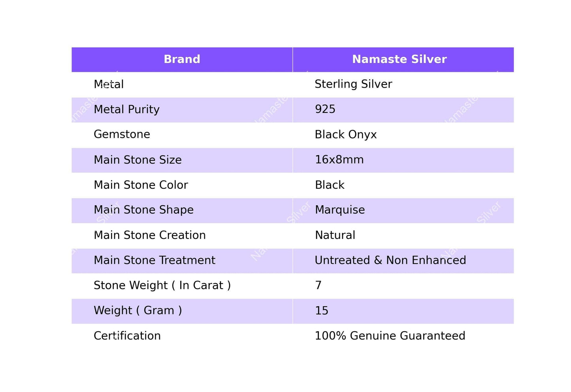This screenshot has width=571, height=392.
Task: Click the Namaste Silver header cell
Action: (399, 59)
